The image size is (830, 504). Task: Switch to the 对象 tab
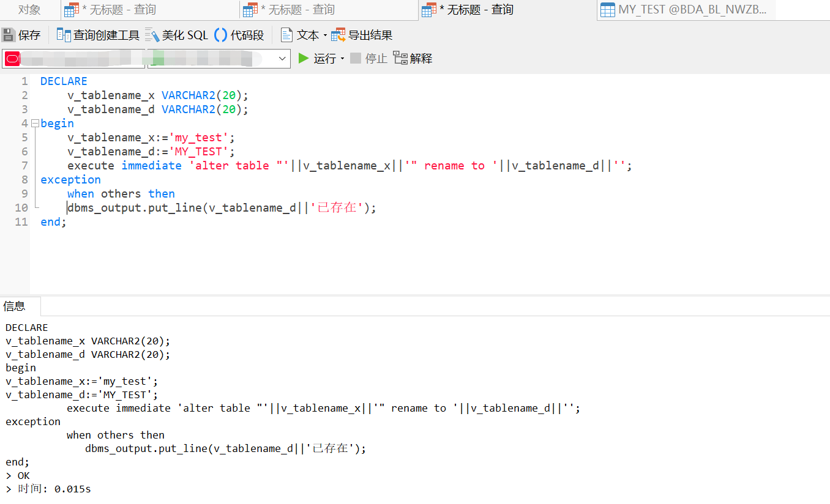tap(29, 10)
